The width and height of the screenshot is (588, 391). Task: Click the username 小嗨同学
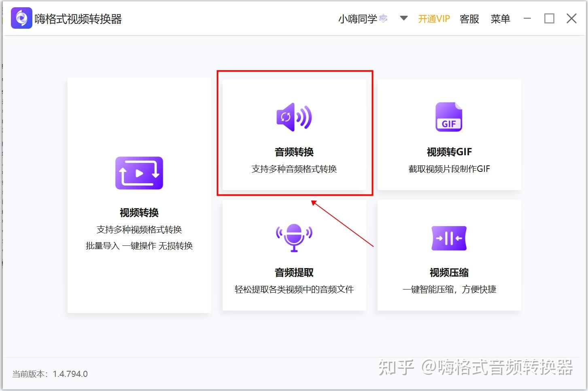[x=358, y=19]
